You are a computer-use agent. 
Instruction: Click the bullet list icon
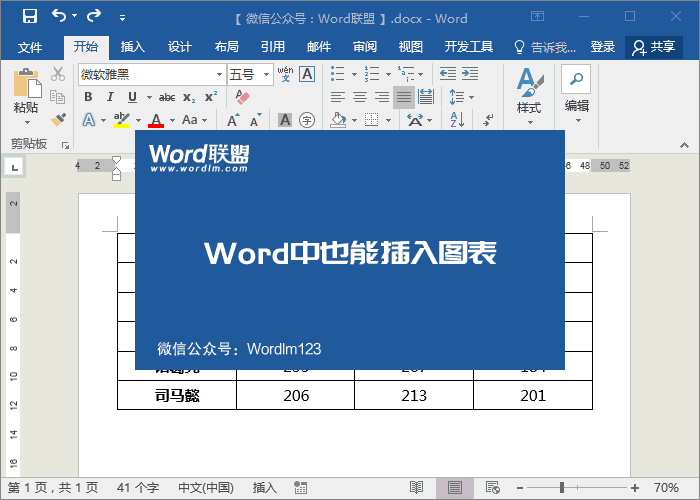[338, 74]
